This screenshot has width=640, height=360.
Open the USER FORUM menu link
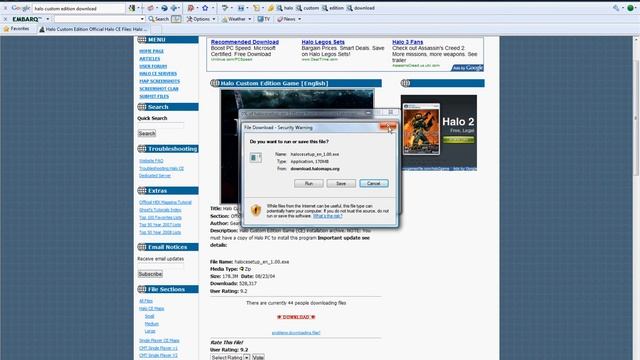153,66
